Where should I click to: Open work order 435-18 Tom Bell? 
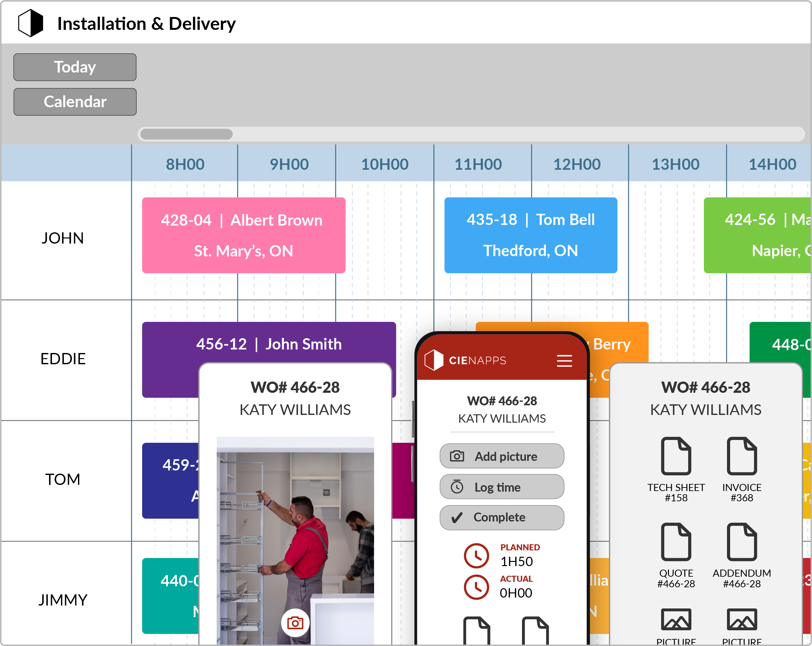[x=531, y=236]
